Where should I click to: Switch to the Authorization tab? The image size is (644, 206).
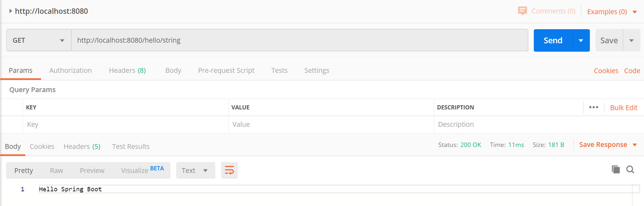(70, 71)
